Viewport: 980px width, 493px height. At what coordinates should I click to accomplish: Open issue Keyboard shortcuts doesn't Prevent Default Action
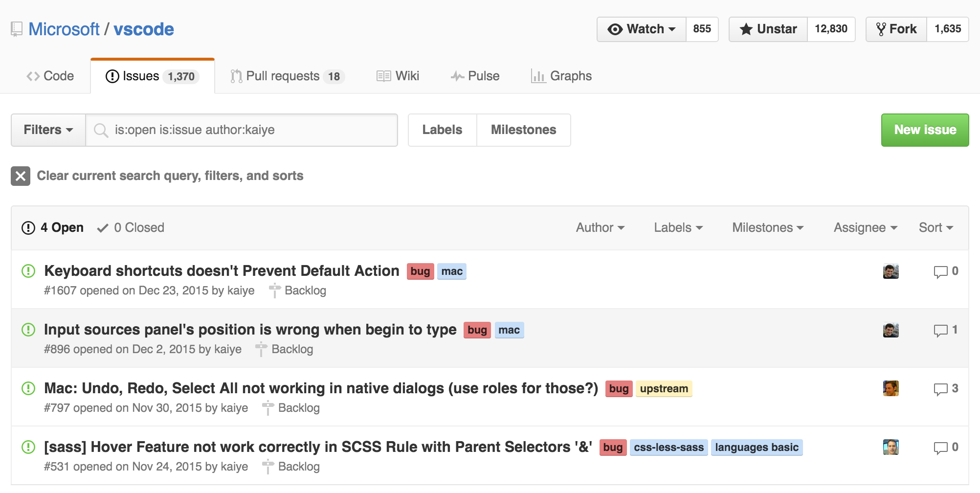pyautogui.click(x=222, y=271)
